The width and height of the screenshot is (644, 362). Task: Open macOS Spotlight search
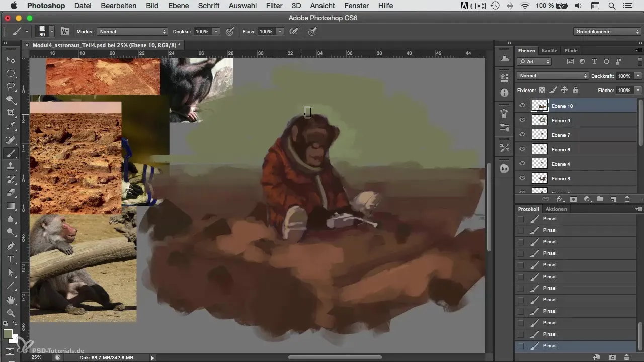coord(612,6)
